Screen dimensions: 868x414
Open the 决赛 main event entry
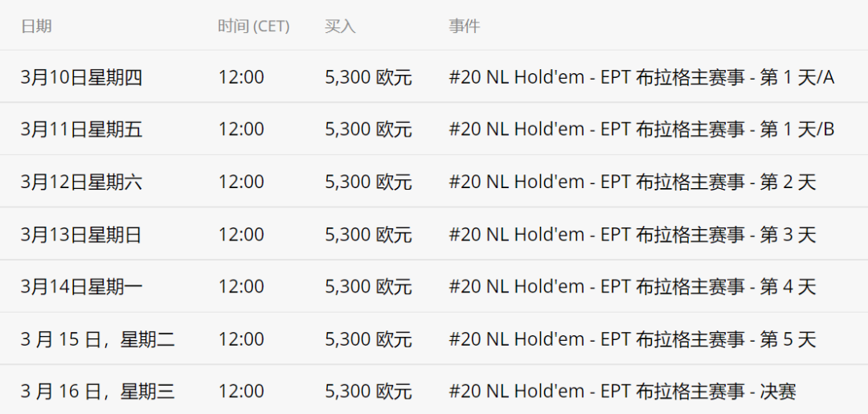coord(623,391)
